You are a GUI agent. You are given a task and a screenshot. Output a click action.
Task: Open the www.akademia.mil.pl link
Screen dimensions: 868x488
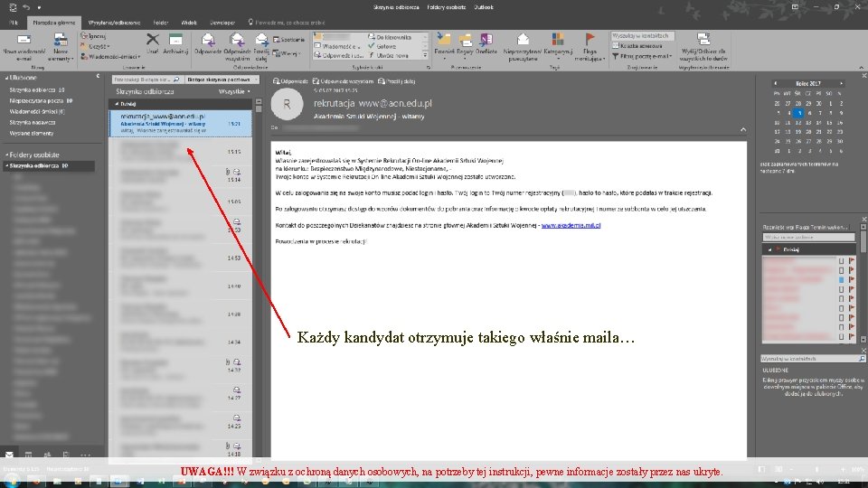click(x=571, y=225)
